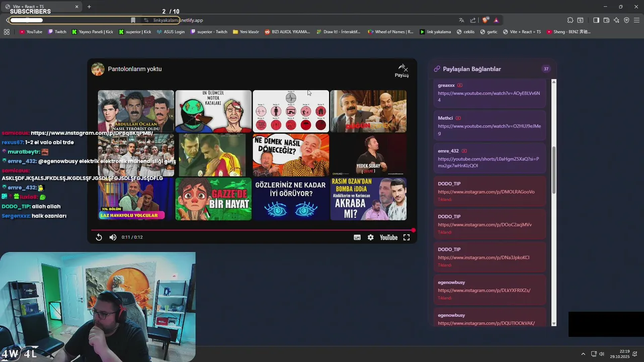
Task: Replay the YouTube video
Action: [99, 237]
